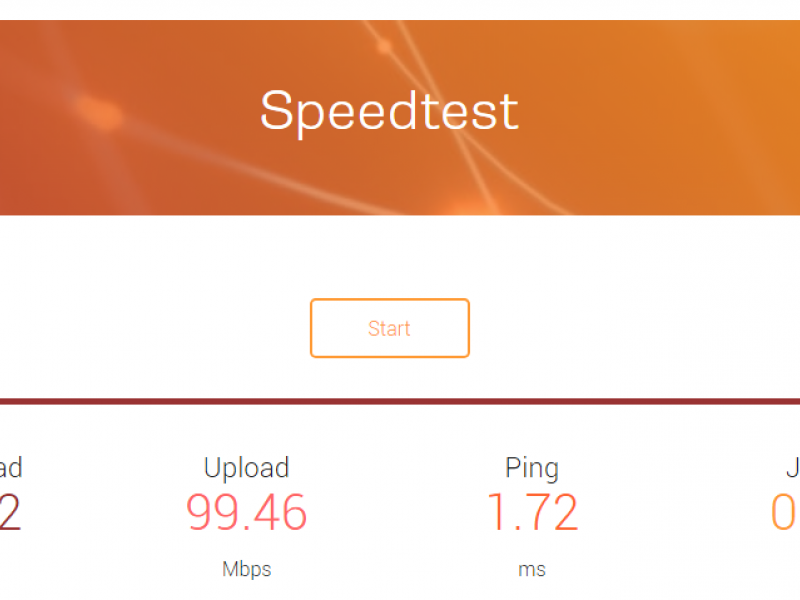This screenshot has width=800, height=600.
Task: Click the ping value 1.72
Action: (533, 512)
